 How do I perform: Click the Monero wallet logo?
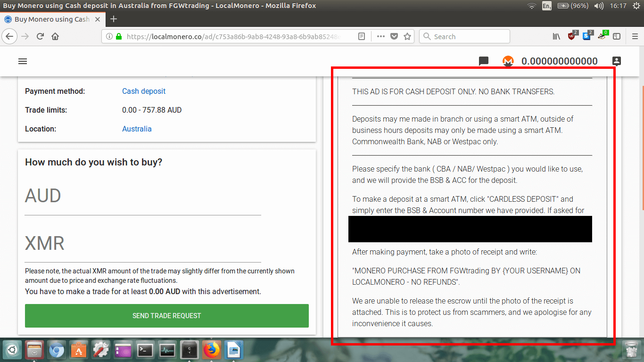pos(508,61)
